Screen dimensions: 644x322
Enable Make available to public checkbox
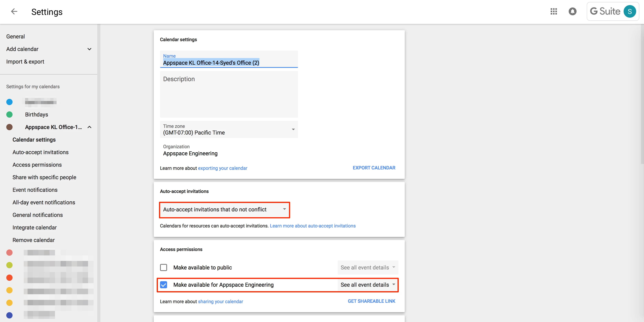[164, 267]
